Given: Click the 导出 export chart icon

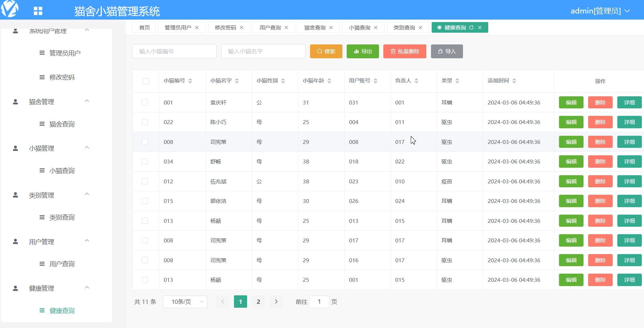Looking at the screenshot, I should pos(357,51).
